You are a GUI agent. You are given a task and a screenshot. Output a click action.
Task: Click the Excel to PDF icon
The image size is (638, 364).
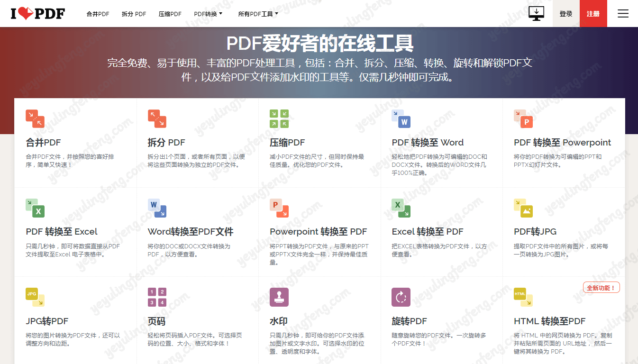pos(401,208)
